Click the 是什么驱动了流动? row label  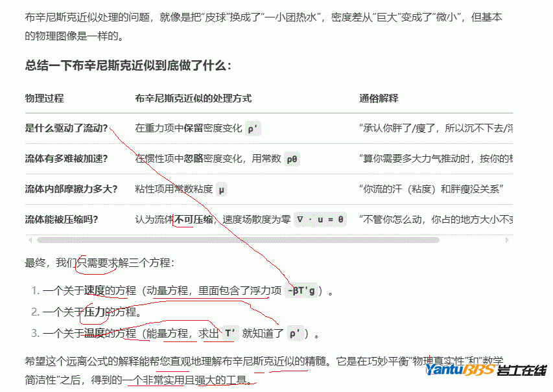tap(67, 128)
